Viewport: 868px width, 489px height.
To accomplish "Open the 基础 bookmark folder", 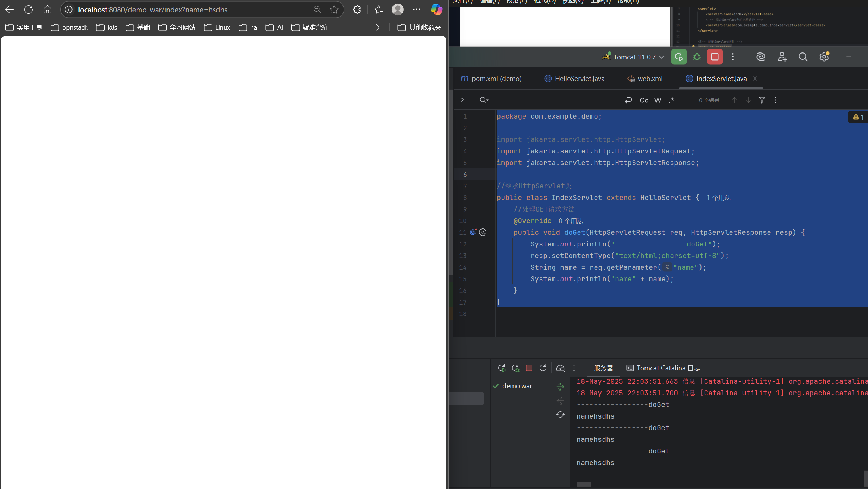I will [x=138, y=27].
